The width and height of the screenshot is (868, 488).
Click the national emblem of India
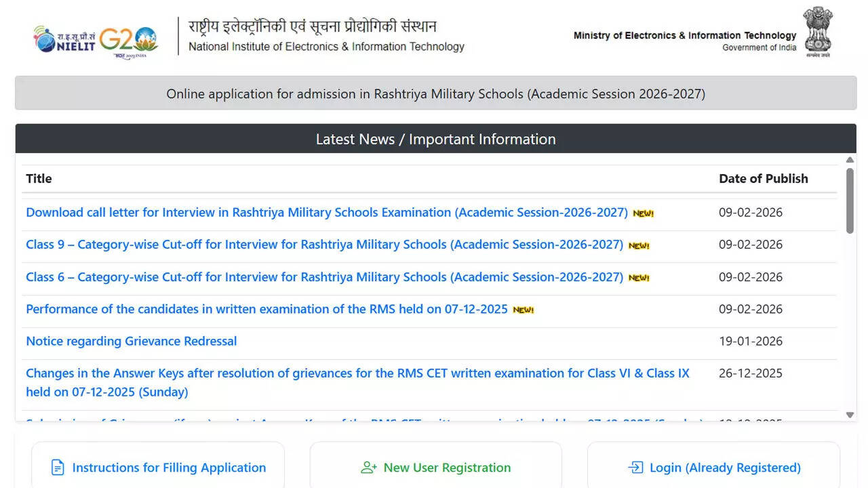point(818,30)
